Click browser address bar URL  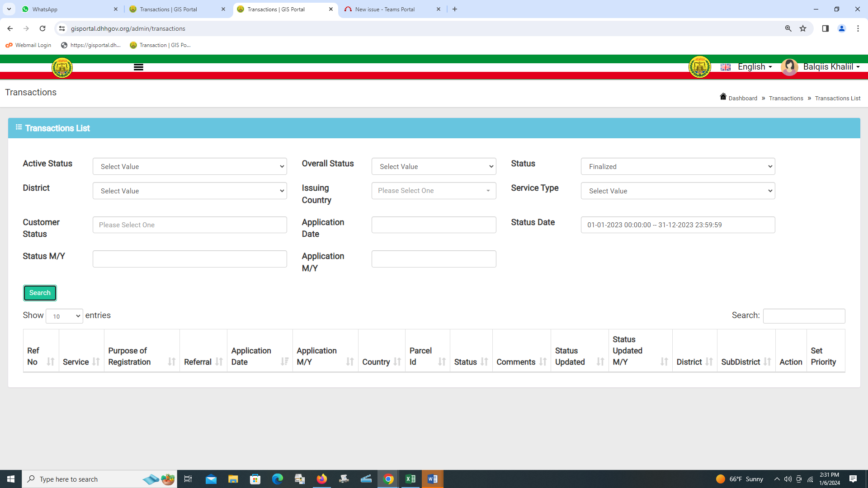coord(128,28)
